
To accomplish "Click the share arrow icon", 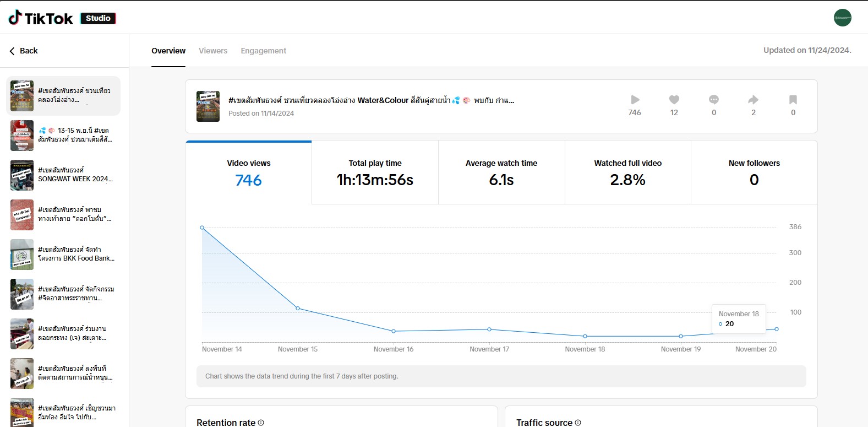I will (x=753, y=100).
